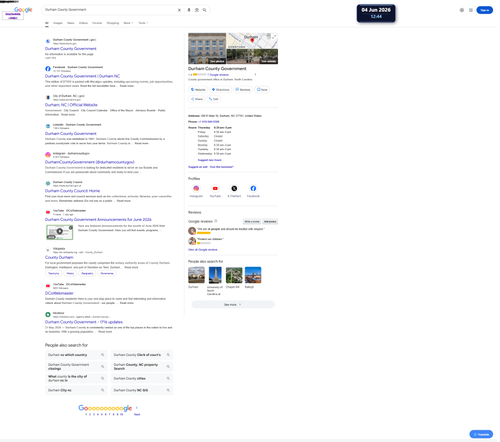The width and height of the screenshot is (500, 442).
Task: Click the Nextdoor favicon of last result
Action: click(48, 314)
